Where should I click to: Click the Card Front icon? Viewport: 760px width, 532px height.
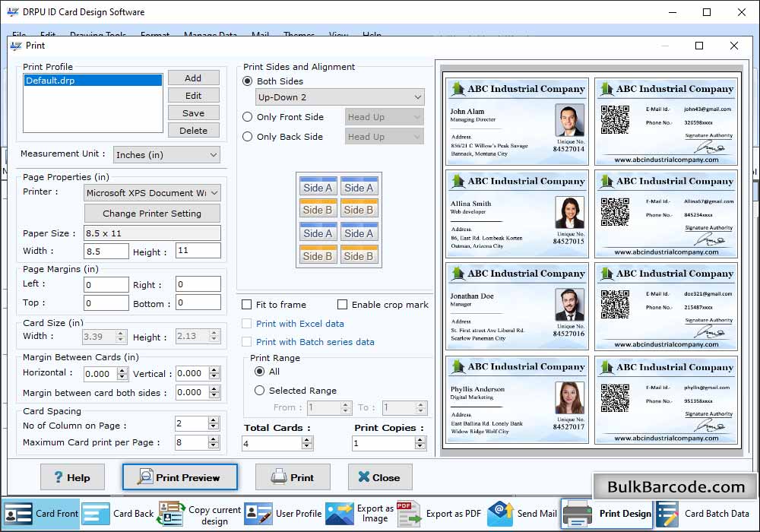pyautogui.click(x=18, y=514)
